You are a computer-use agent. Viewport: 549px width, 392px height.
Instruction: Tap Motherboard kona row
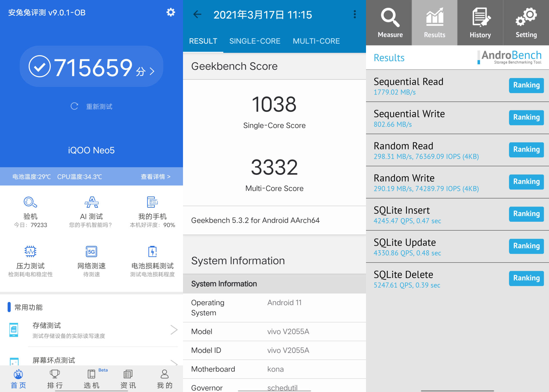(x=274, y=369)
